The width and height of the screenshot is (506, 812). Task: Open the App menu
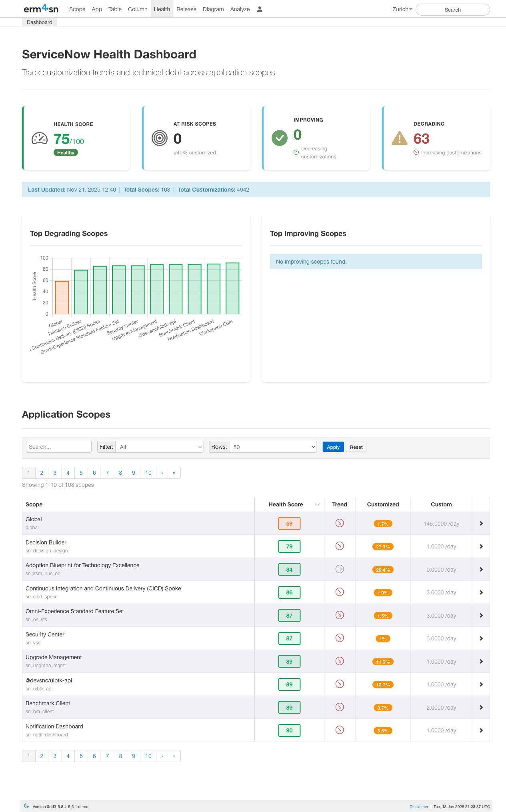[97, 9]
